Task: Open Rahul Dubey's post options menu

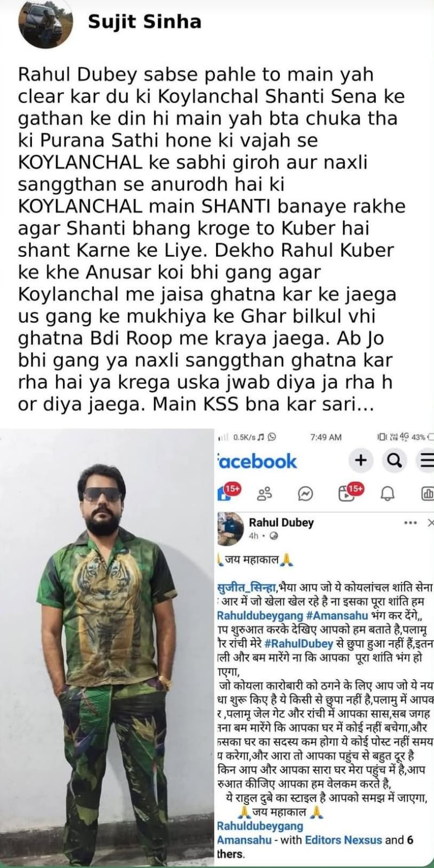Action: [x=411, y=523]
